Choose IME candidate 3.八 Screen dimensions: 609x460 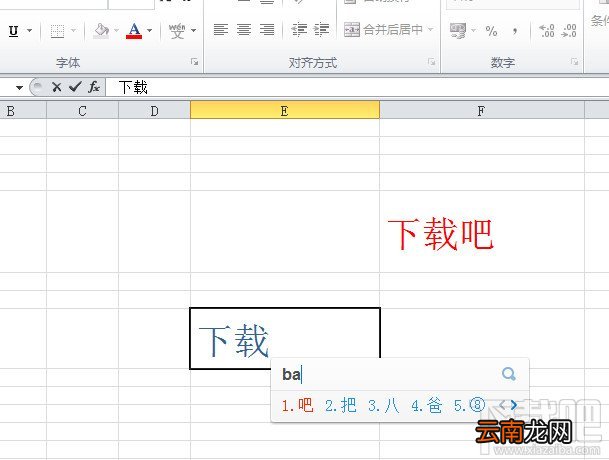click(x=384, y=405)
